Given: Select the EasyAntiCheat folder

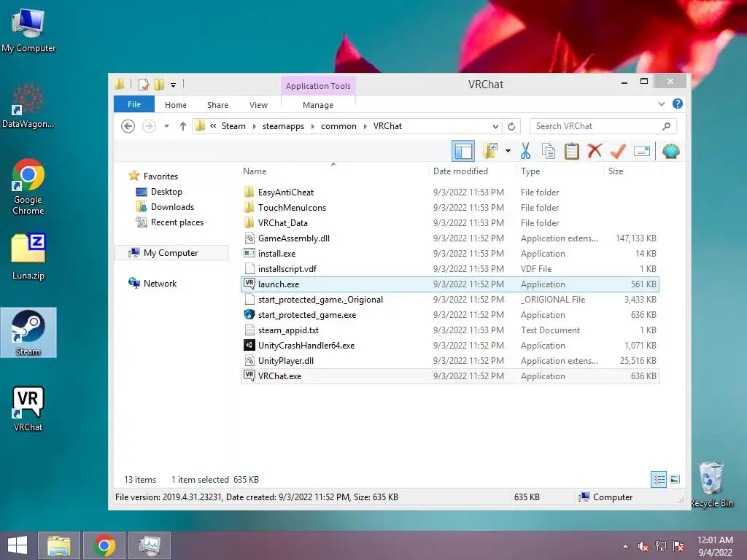Looking at the screenshot, I should coord(449,192).
